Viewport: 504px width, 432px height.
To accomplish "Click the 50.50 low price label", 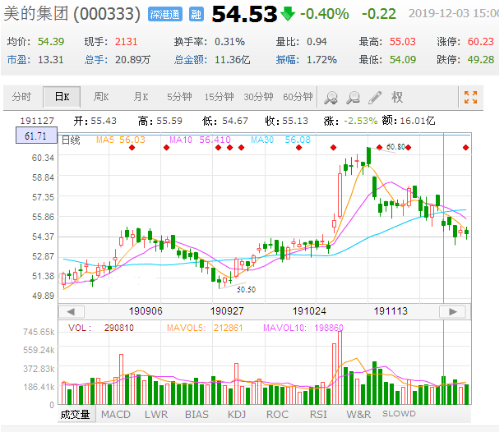I will [246, 290].
